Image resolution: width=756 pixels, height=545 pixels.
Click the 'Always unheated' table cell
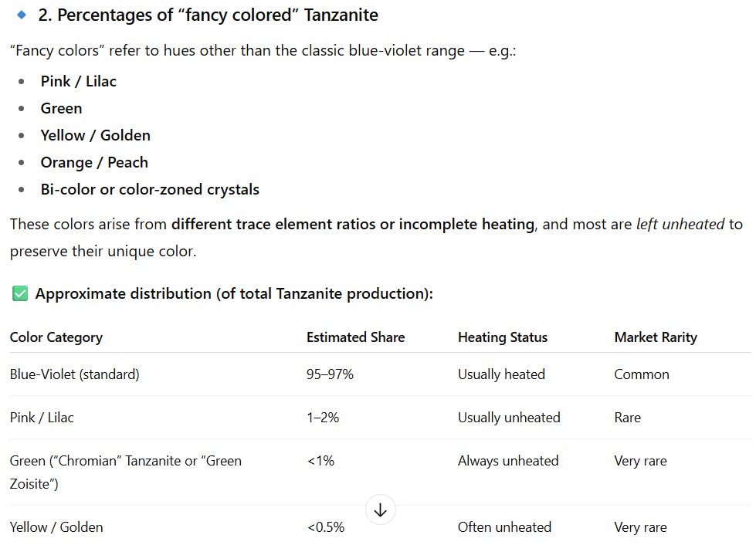(x=508, y=461)
